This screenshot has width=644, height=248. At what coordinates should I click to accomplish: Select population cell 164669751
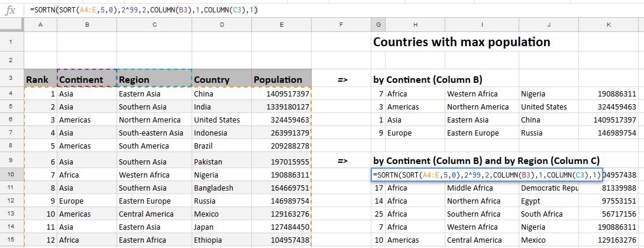click(281, 188)
